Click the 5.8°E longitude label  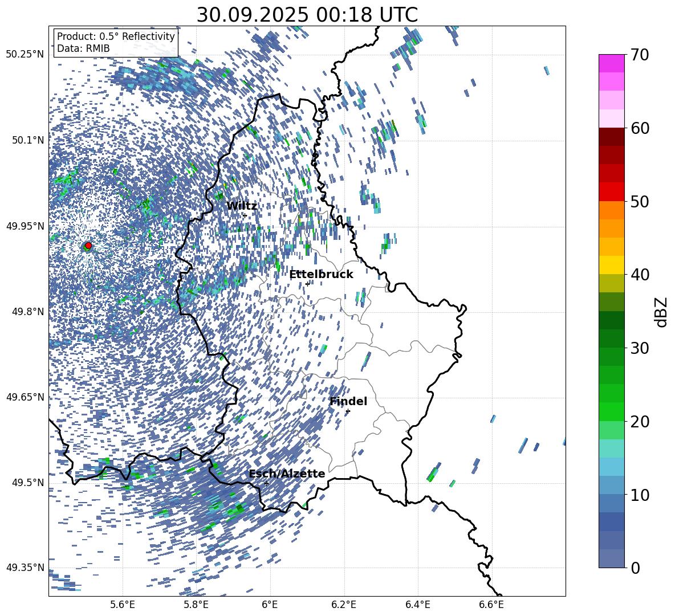coord(196,605)
